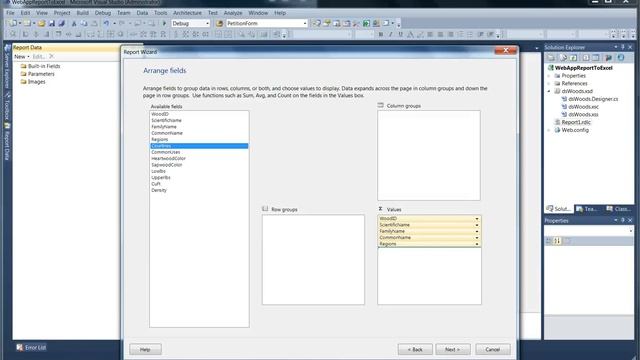Click the Cut scissors icon in toolbar
Viewport: 640px width, 360px height.
[x=74, y=23]
